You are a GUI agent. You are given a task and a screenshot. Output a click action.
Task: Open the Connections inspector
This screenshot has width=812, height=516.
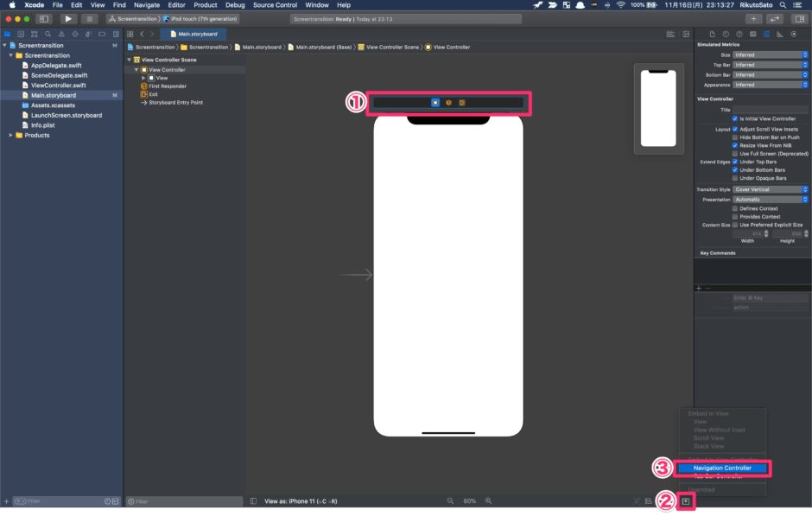794,34
